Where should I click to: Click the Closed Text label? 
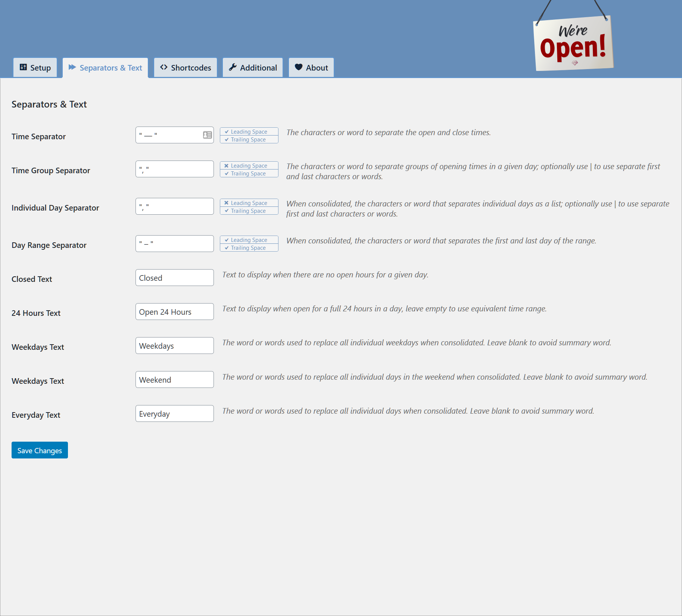32,279
